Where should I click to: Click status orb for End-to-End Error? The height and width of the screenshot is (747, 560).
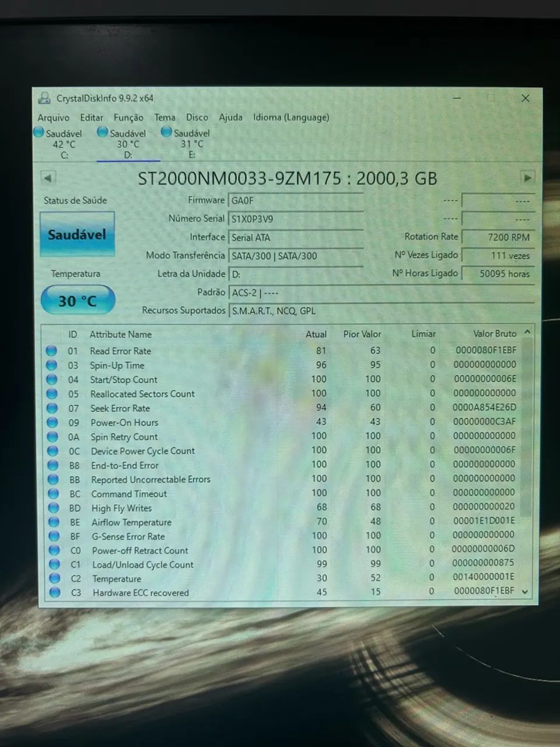(x=53, y=465)
